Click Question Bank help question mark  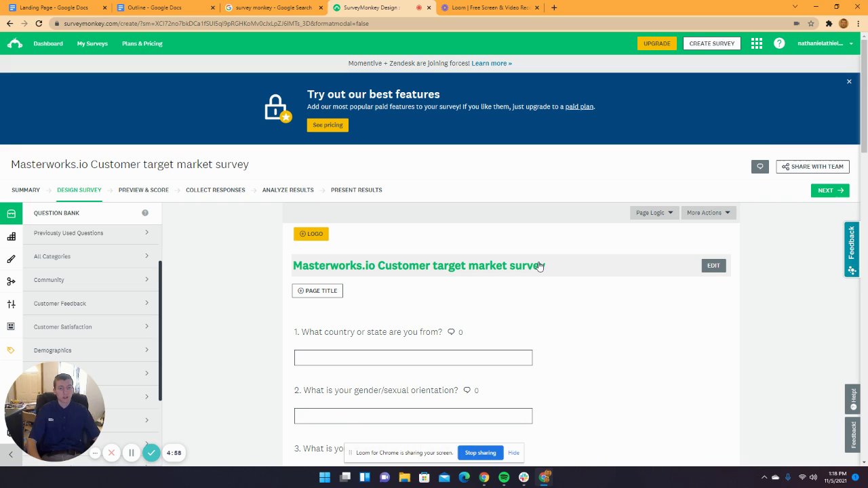click(145, 213)
